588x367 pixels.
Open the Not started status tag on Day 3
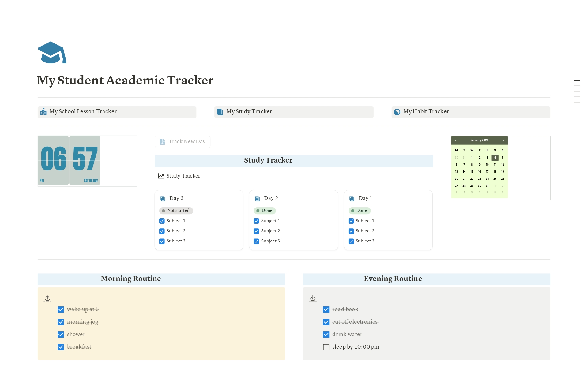pos(176,211)
